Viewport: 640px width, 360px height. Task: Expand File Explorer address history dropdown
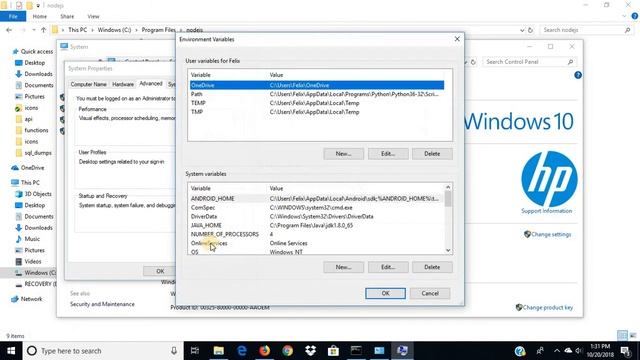point(522,30)
